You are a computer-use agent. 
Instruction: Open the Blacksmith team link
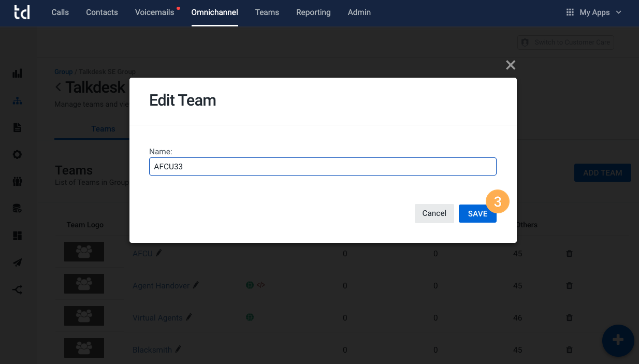[x=152, y=350]
